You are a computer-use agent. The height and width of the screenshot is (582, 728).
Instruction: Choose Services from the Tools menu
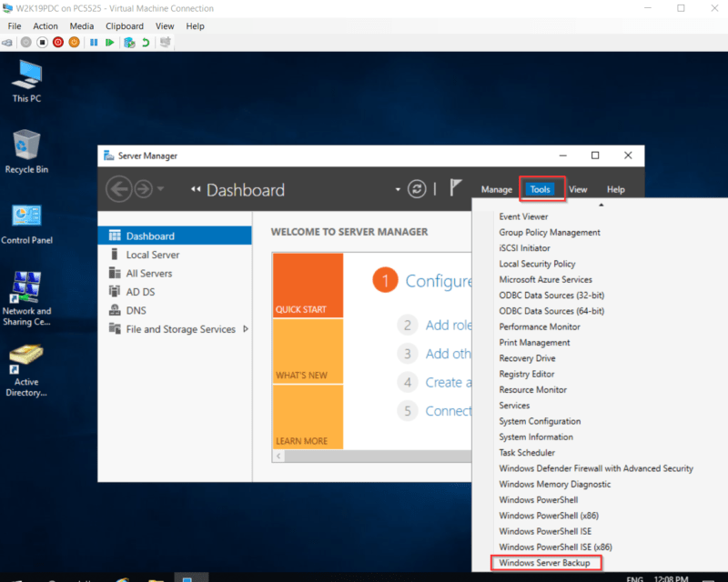click(514, 406)
